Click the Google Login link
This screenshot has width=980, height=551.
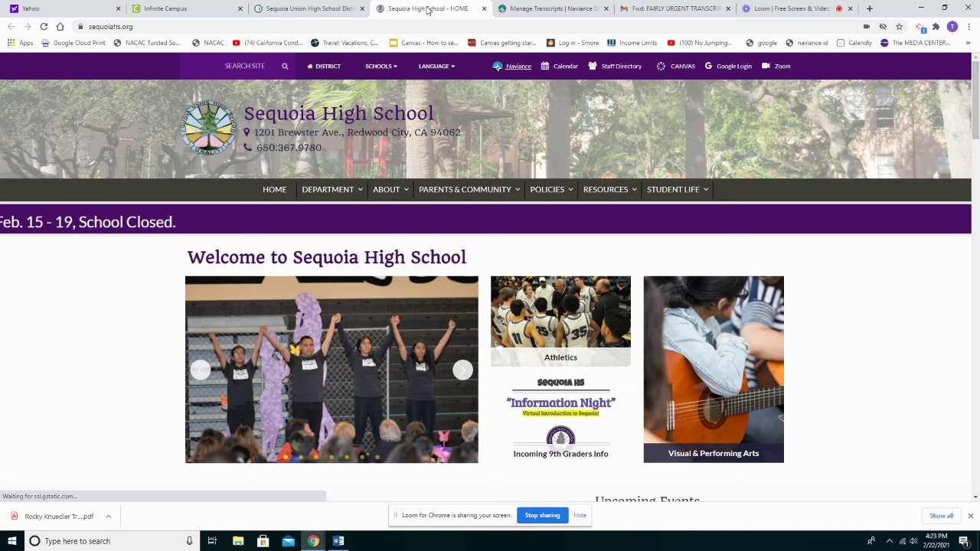coord(728,66)
